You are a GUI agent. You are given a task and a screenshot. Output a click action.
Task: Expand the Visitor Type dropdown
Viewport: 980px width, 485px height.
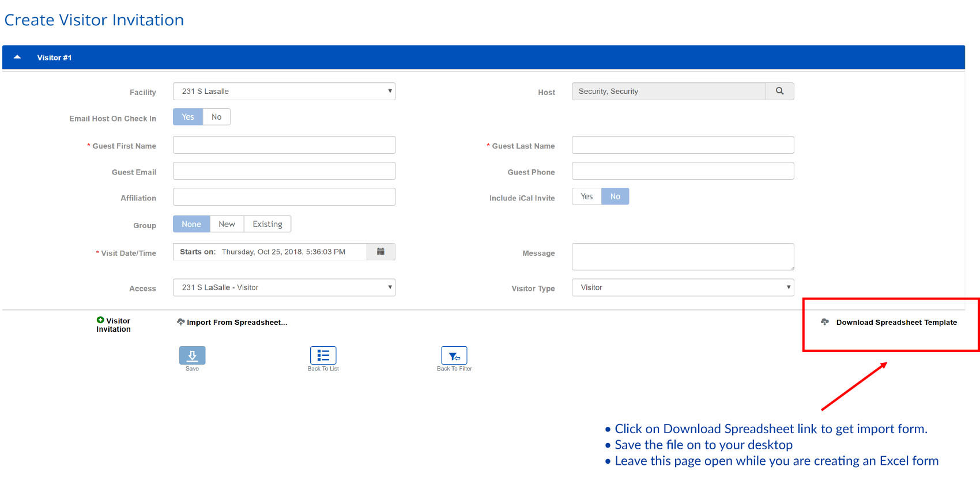pos(683,287)
